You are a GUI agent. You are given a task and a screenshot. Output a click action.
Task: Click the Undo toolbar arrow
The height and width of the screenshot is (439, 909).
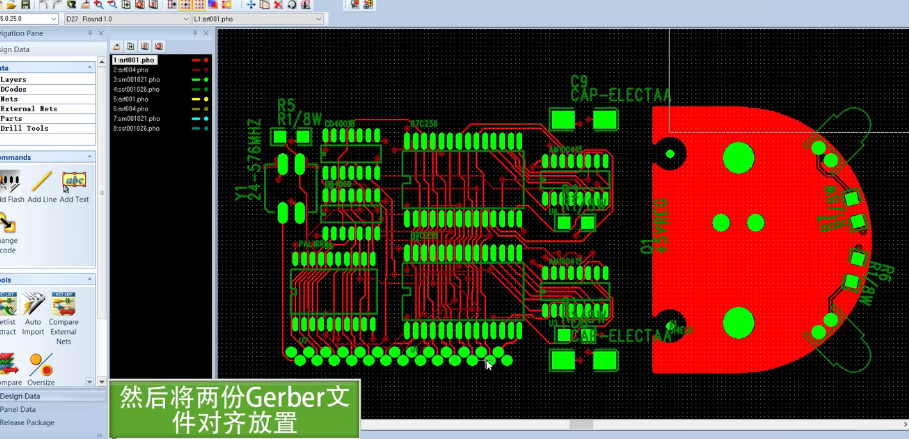pyautogui.click(x=44, y=4)
